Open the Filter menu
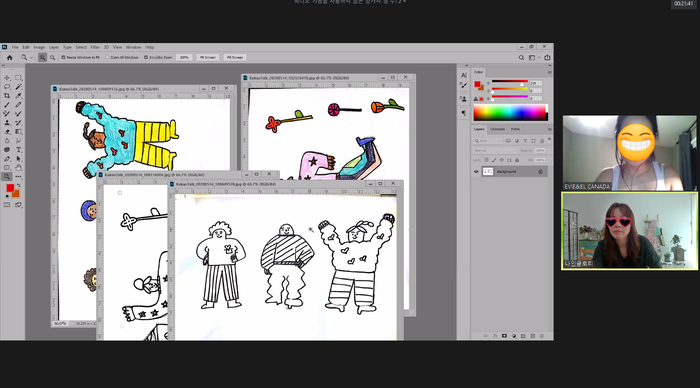The image size is (700, 388). (x=95, y=47)
